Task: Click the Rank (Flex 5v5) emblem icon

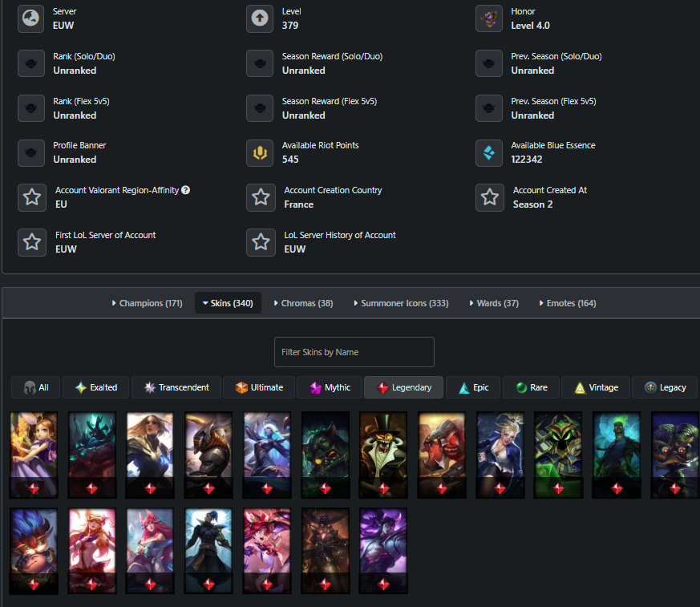Action: [x=30, y=108]
